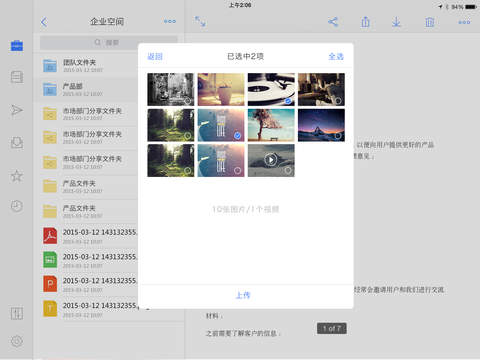Toggle fullscreen expand arrows in preview toolbar

[200, 21]
